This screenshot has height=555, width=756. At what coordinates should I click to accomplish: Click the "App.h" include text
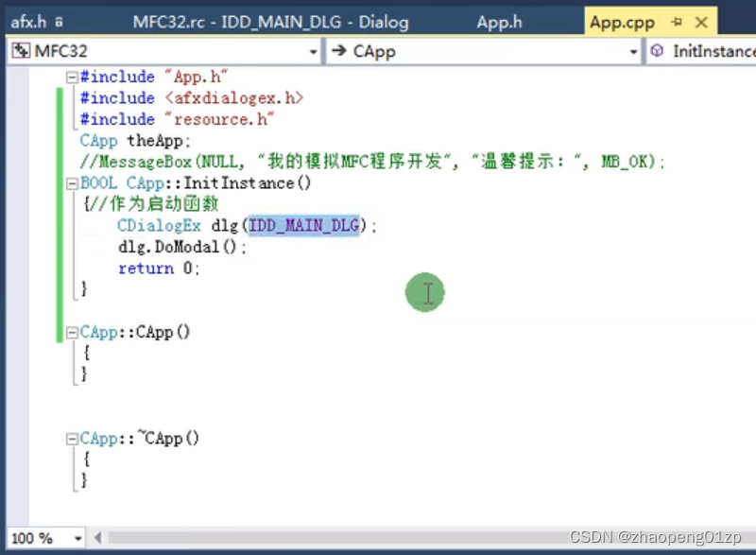point(196,77)
